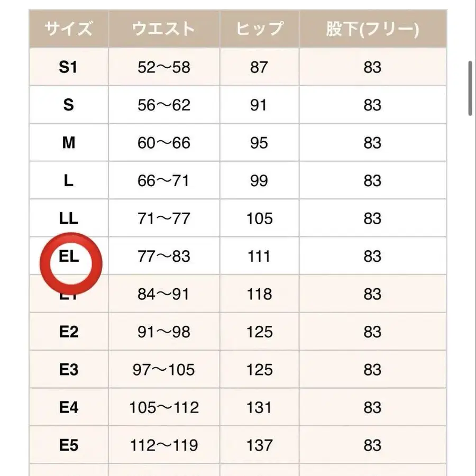Click the サイズ column header
This screenshot has height=476, width=476.
[x=69, y=29]
